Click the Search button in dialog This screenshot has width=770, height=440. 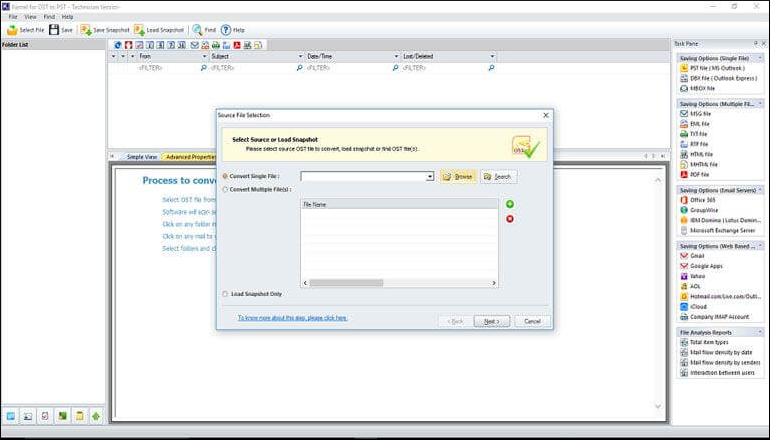(x=498, y=177)
